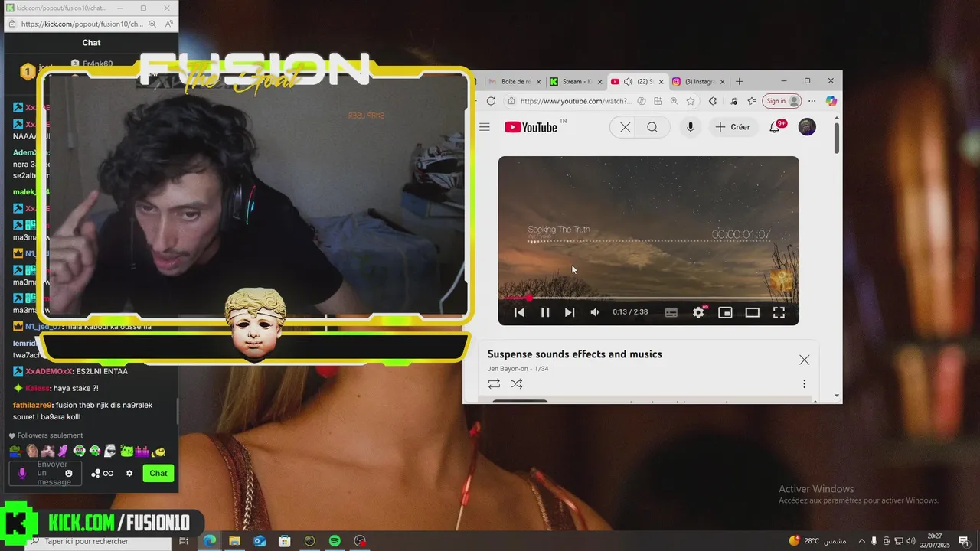Screen dimensions: 980x551
Task: Toggle theater mode on the player
Action: pyautogui.click(x=752, y=312)
